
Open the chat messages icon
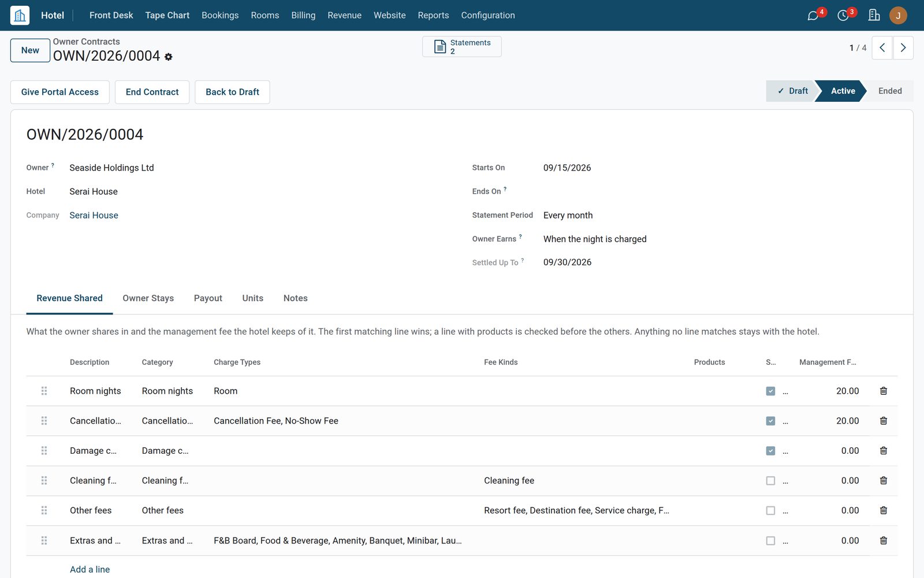tap(813, 16)
